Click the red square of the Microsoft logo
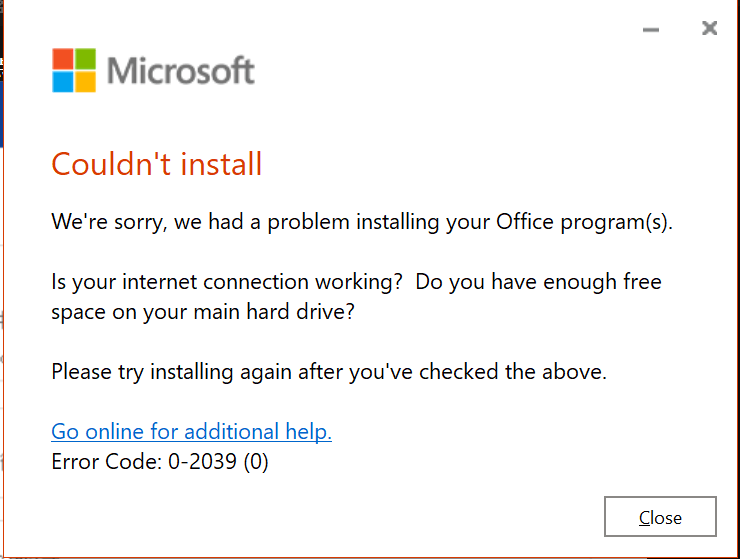Screen dimensions: 740x559 click(x=63, y=58)
